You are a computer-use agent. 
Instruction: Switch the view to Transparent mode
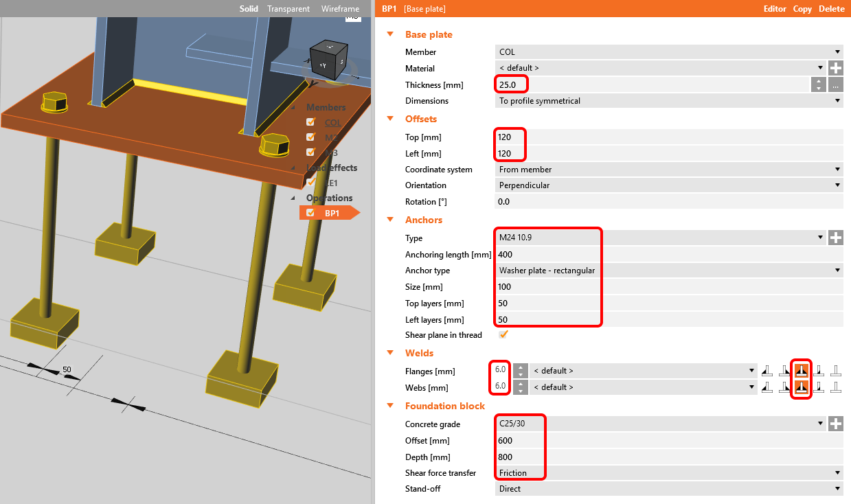[x=288, y=9]
